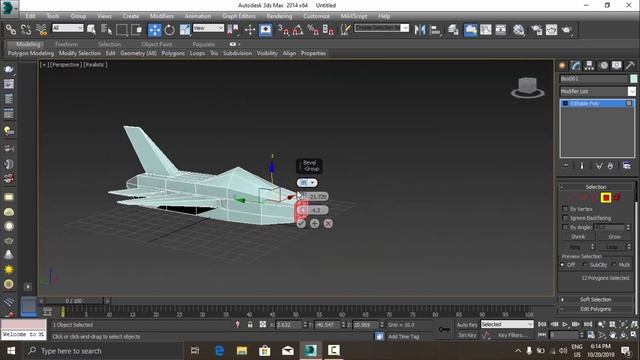Open the Utilities hammer panel tab
The width and height of the screenshot is (640, 360).
pos(630,65)
